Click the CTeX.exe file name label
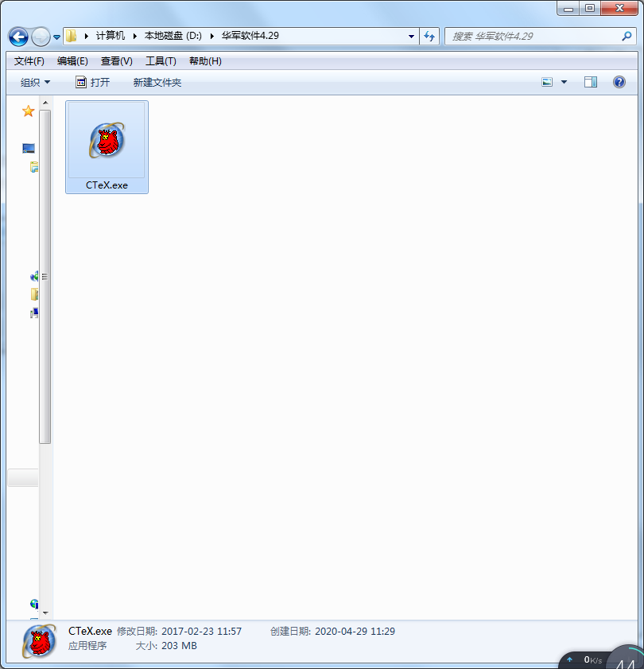Viewport: 644px width, 669px height. (x=107, y=185)
